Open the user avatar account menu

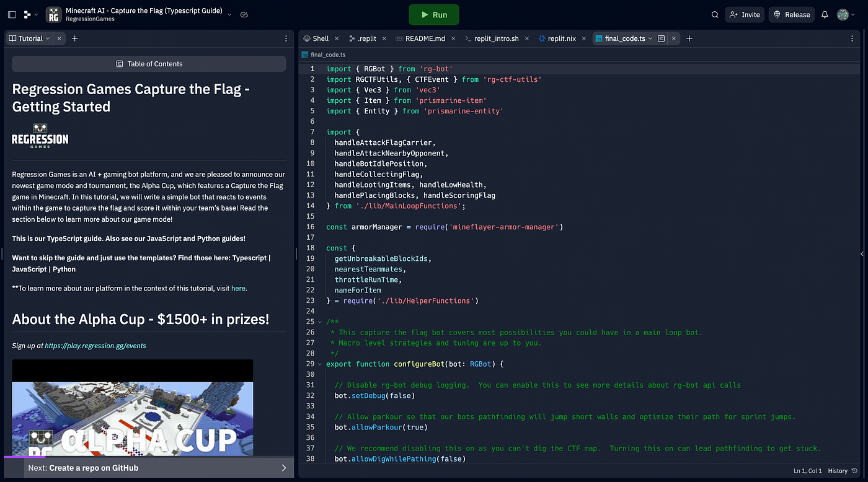(846, 15)
